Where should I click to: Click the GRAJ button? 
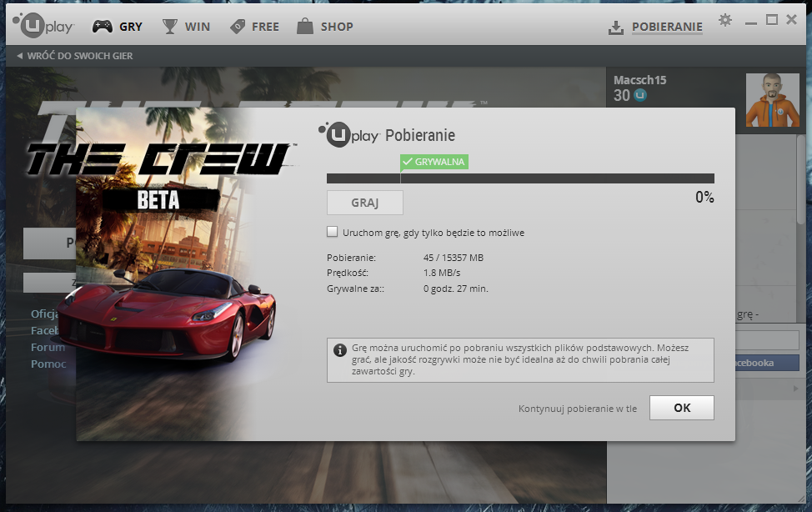click(x=364, y=203)
